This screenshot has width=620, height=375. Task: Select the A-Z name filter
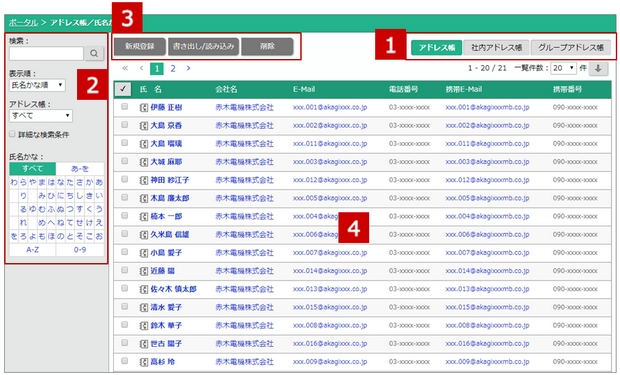[x=32, y=250]
